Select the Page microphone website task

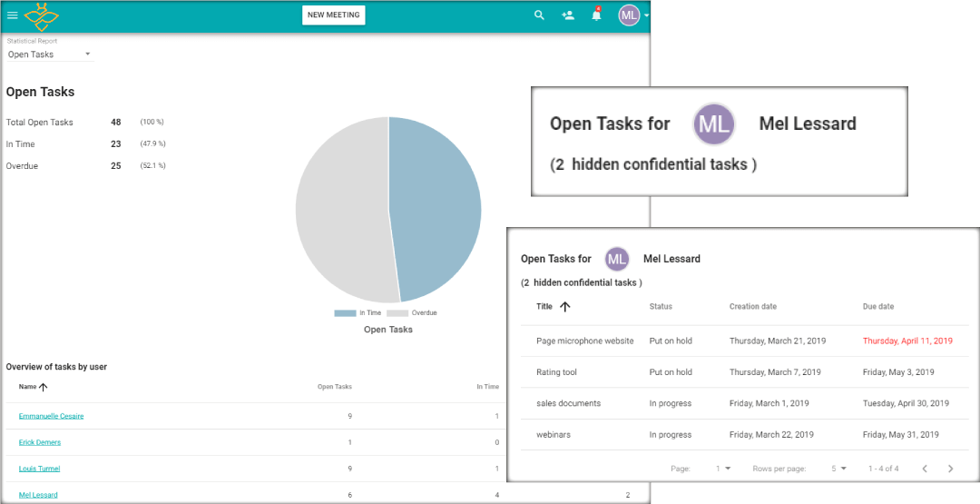[x=585, y=341]
